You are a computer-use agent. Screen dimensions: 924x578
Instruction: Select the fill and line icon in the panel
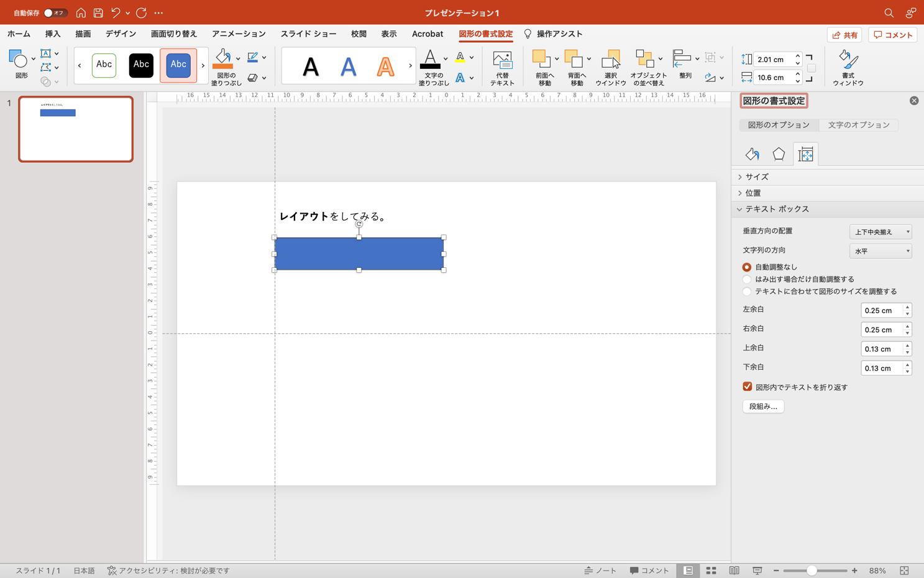[x=752, y=154]
